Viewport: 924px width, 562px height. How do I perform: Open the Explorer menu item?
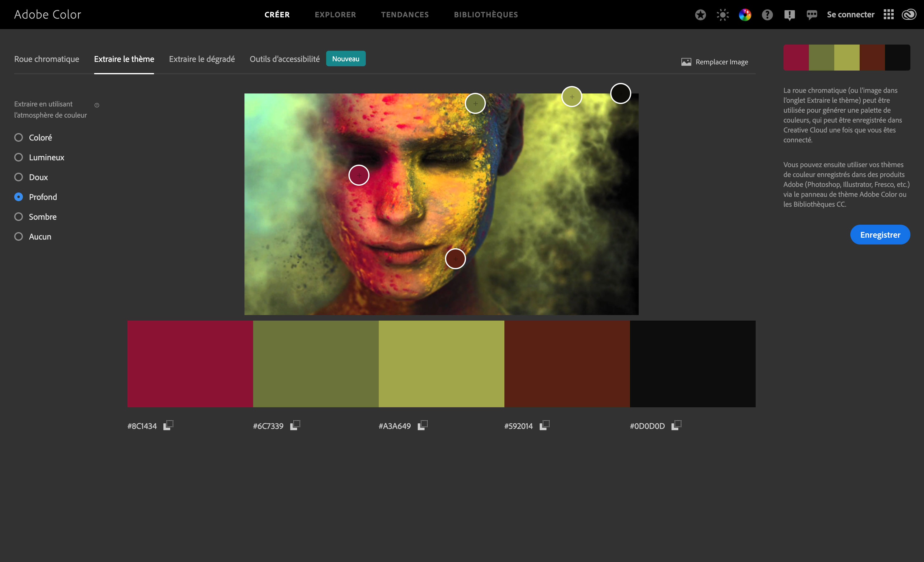click(x=335, y=15)
